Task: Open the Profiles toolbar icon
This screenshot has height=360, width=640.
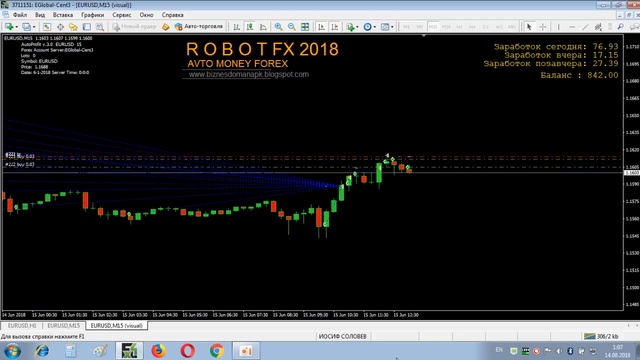Action: pos(26,27)
